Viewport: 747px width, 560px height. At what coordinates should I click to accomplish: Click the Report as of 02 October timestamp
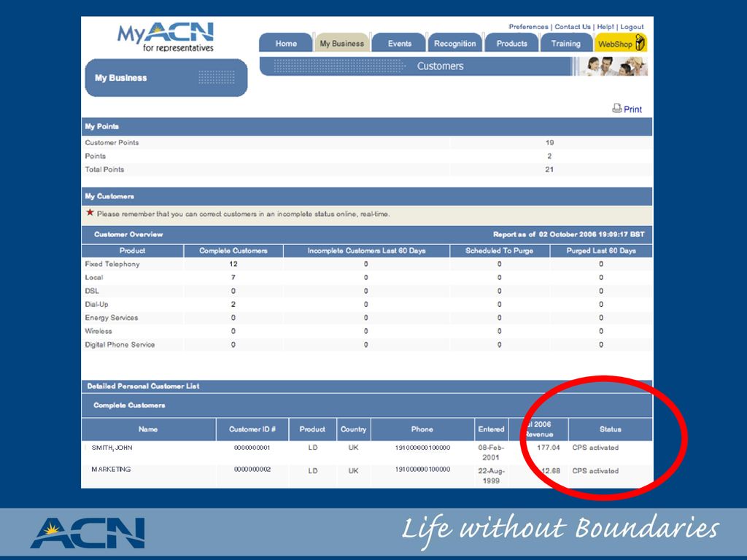569,234
